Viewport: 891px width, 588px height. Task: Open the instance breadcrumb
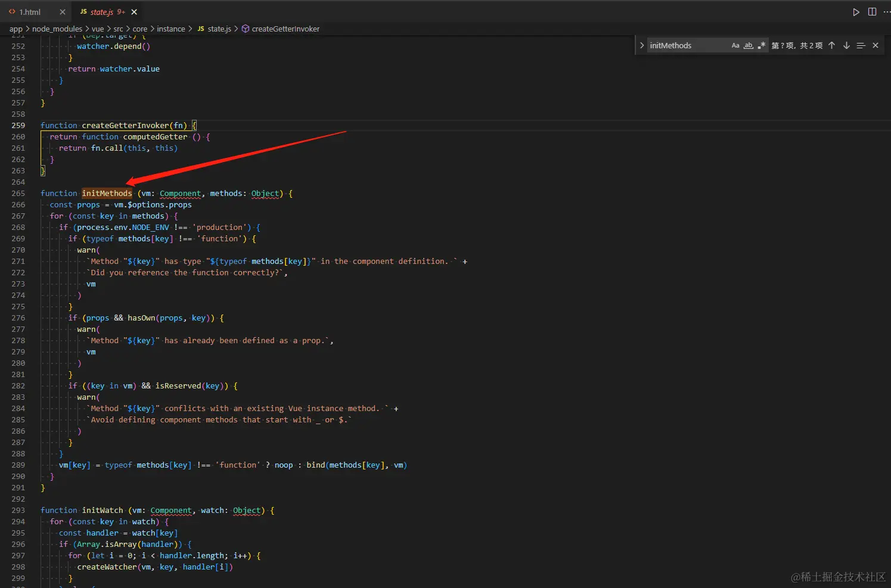(171, 29)
